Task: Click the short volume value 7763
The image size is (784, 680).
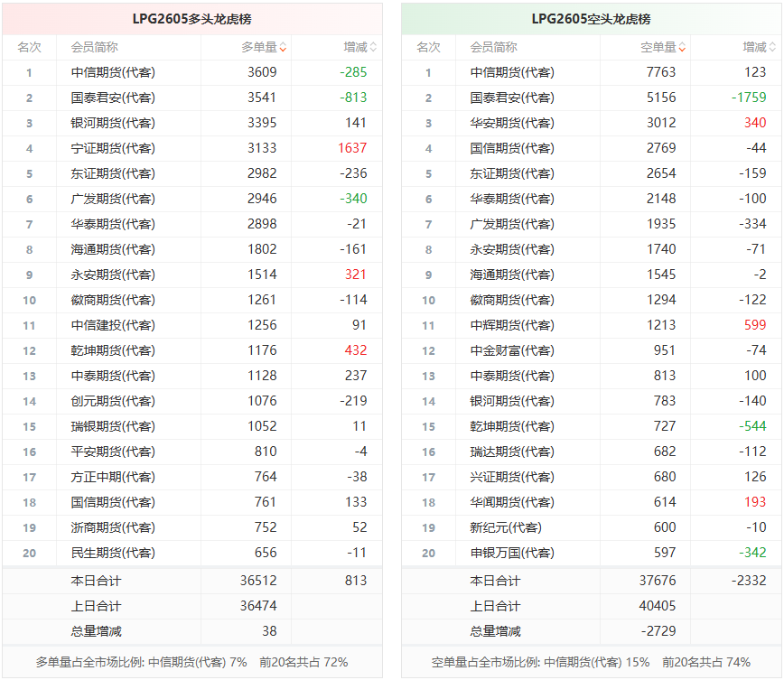Action: (661, 72)
